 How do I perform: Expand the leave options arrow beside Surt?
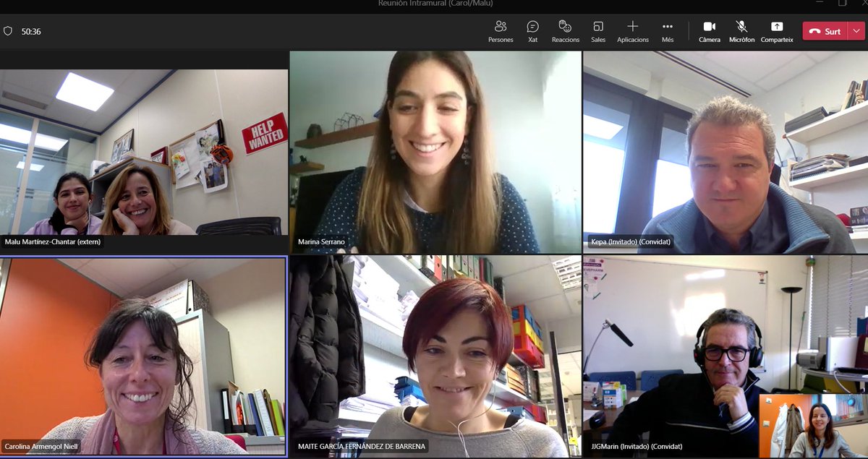(856, 31)
